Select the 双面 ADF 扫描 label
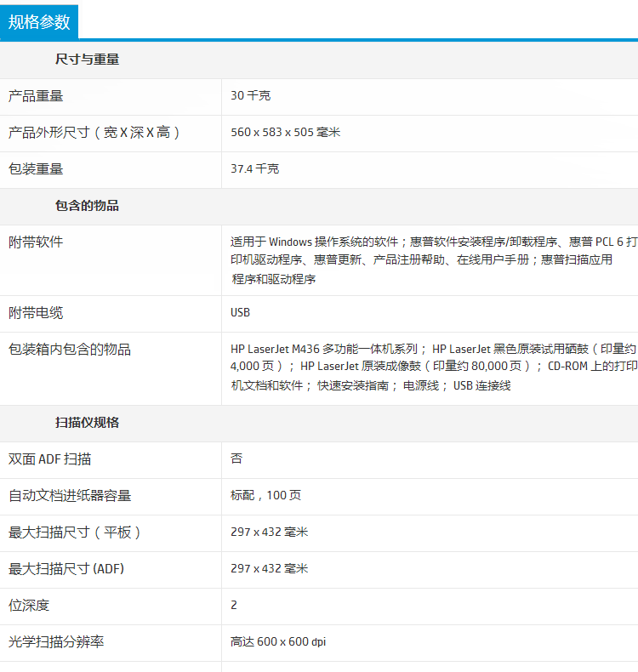Viewport: 638px width, 672px height. [x=49, y=459]
